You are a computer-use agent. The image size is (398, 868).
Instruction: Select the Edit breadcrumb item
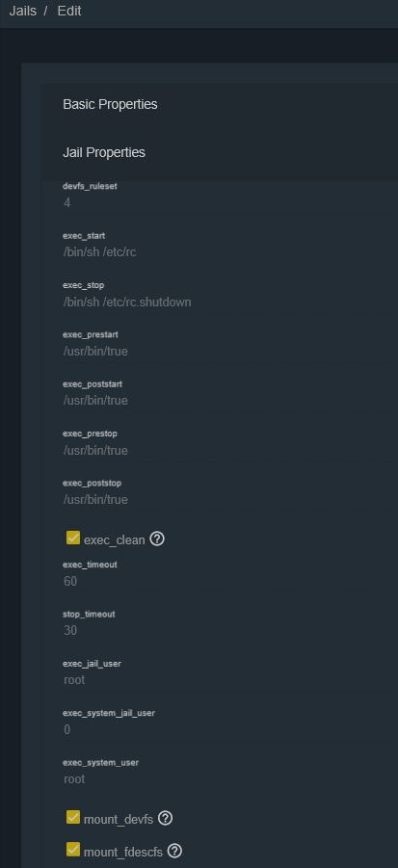[69, 11]
